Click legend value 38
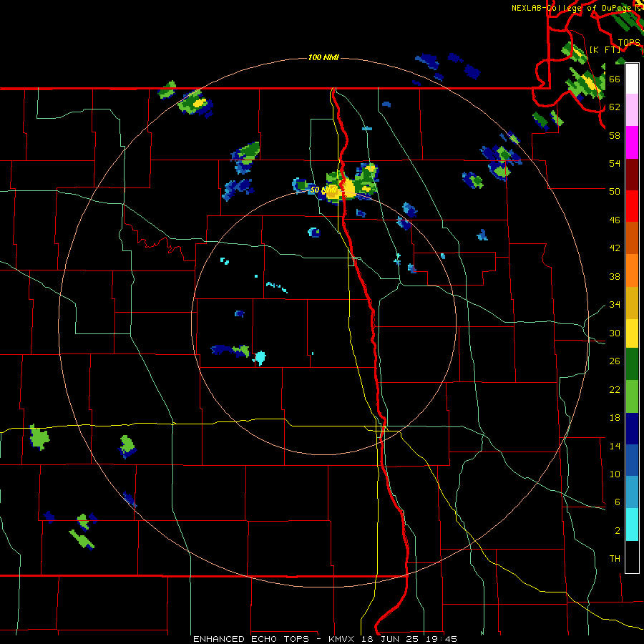This screenshot has height=644, width=644. coord(615,277)
